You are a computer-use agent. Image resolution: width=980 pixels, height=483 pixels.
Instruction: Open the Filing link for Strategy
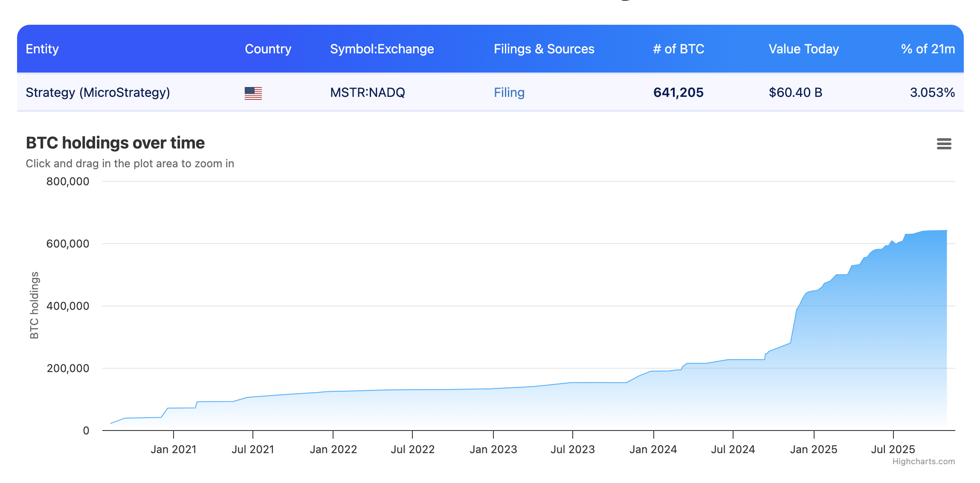tap(509, 93)
